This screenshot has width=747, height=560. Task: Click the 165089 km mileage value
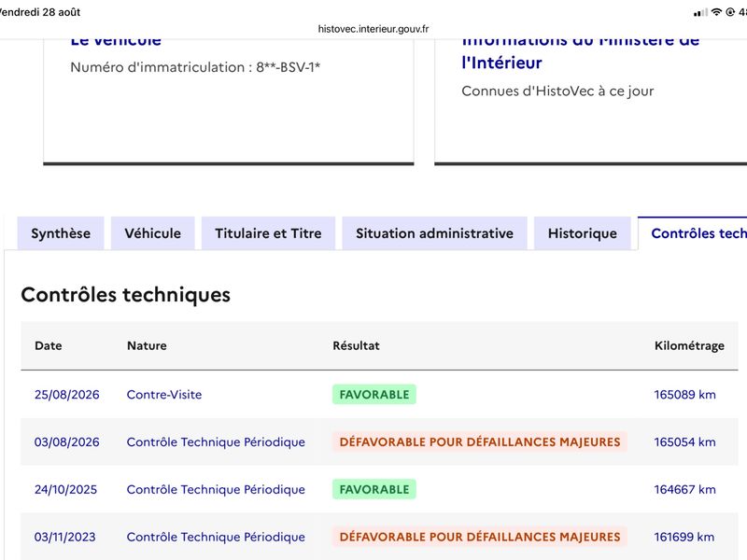[x=684, y=395]
